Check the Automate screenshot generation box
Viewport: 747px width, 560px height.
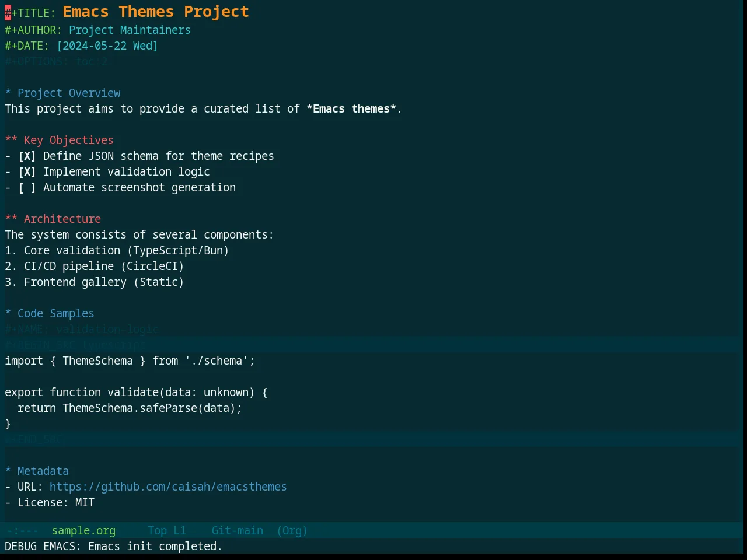(x=27, y=188)
